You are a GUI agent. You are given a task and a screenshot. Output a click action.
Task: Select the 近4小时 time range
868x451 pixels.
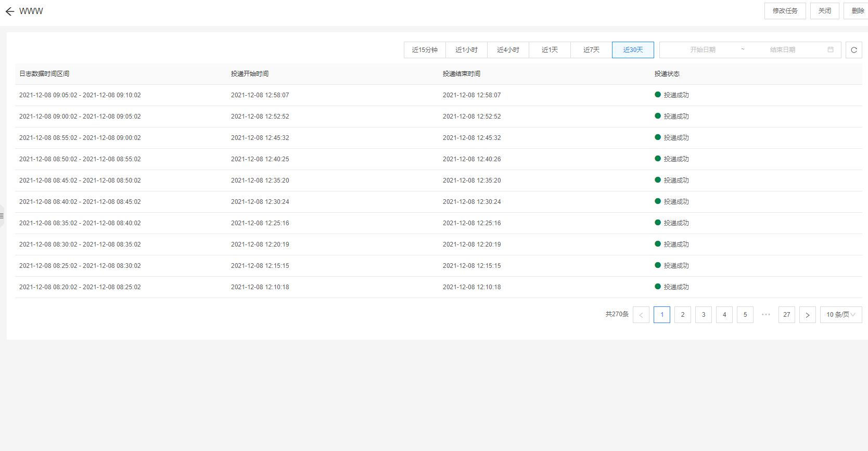[x=508, y=50]
